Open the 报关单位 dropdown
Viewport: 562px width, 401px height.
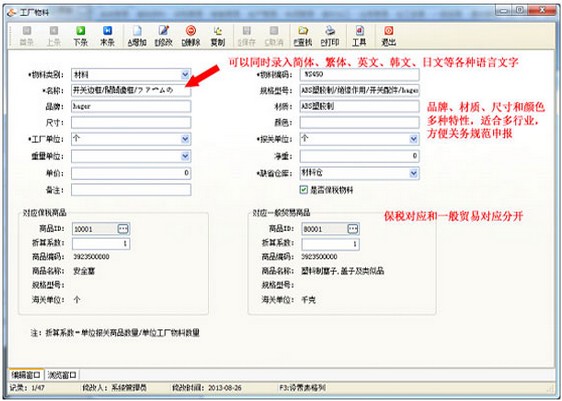click(413, 139)
